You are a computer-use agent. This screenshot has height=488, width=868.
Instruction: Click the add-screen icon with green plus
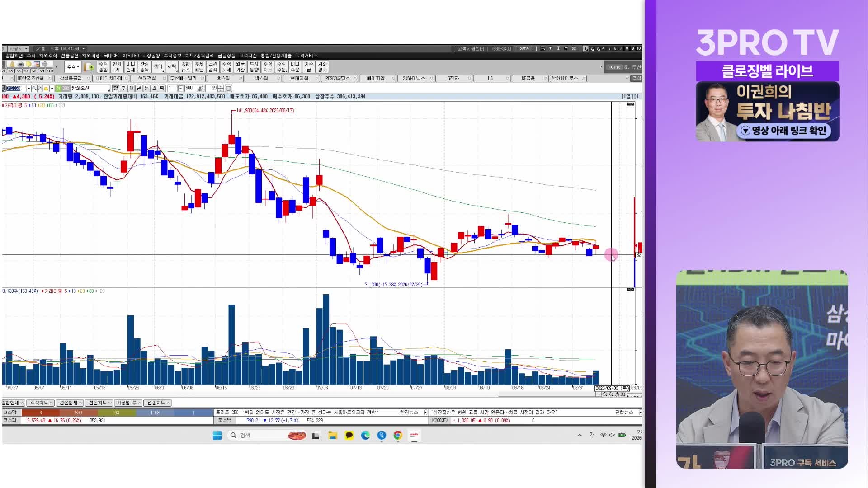(x=89, y=67)
